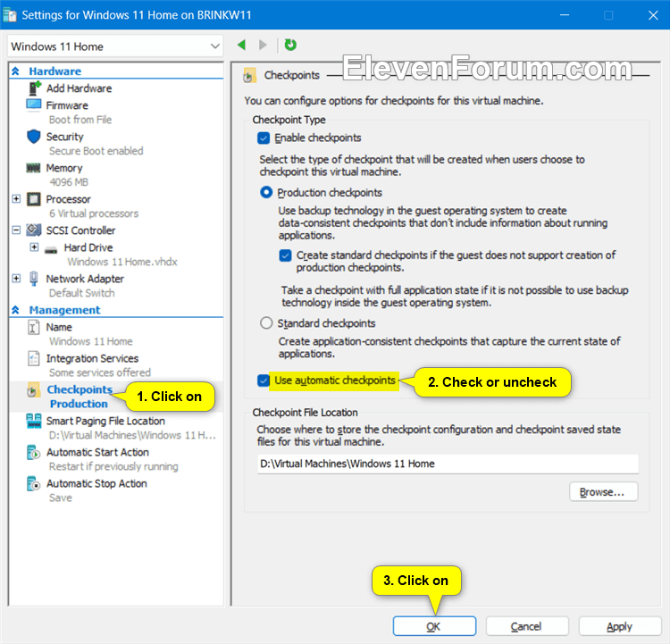
Task: Click the Processor icon
Action: [x=34, y=199]
